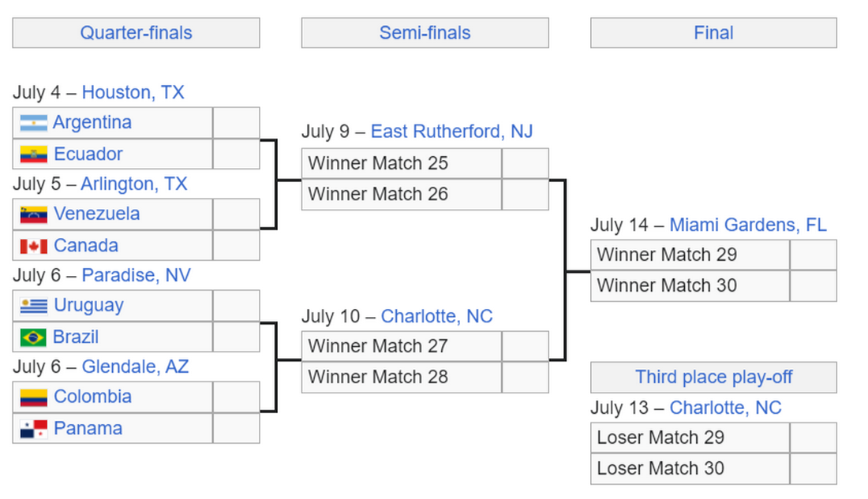This screenshot has height=499, width=868.
Task: Follow the East Rutherford, NJ link
Action: (x=451, y=131)
